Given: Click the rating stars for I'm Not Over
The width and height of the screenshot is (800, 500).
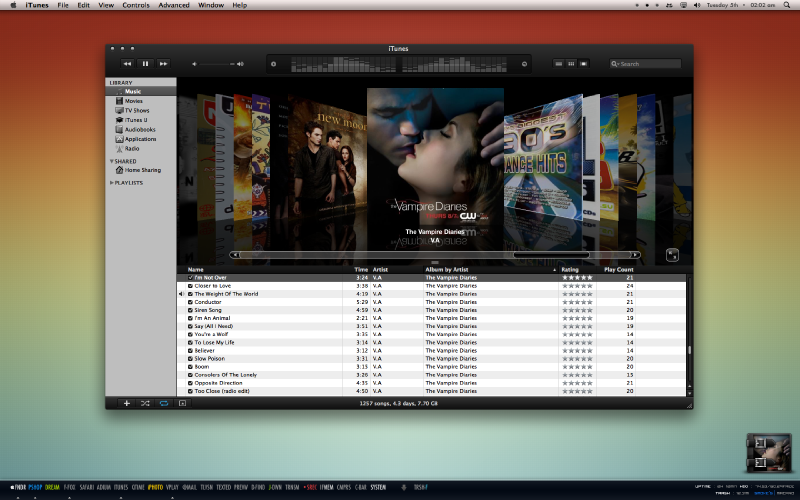Looking at the screenshot, I should (577, 278).
